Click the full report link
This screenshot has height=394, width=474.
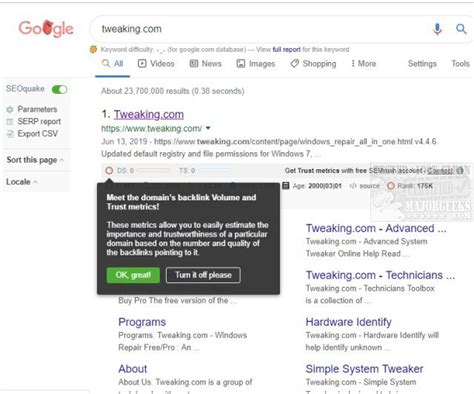[x=286, y=50]
